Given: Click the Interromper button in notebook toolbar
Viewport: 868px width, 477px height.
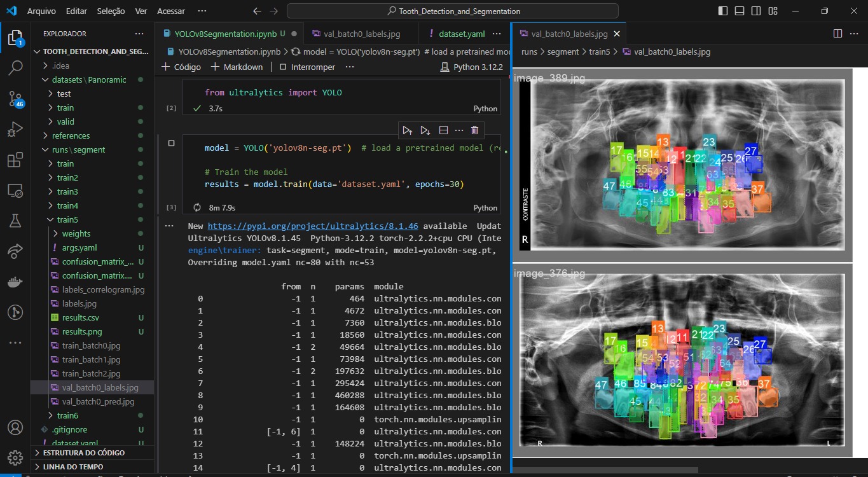Looking at the screenshot, I should tap(307, 67).
